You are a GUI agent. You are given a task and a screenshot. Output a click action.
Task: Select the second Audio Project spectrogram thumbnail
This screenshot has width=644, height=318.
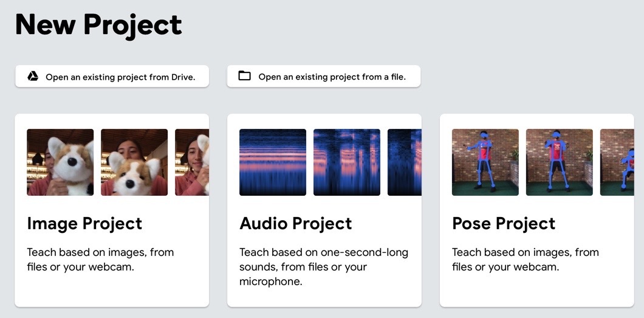347,162
